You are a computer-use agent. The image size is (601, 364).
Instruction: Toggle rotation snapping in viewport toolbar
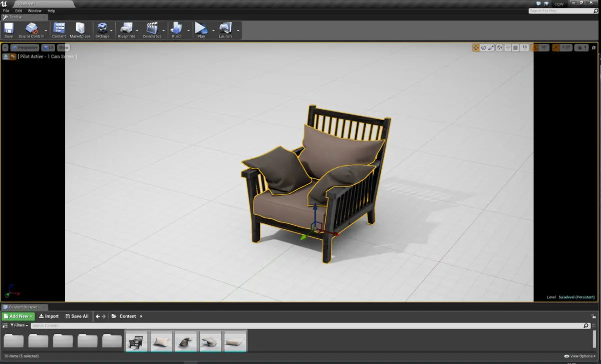[534, 48]
